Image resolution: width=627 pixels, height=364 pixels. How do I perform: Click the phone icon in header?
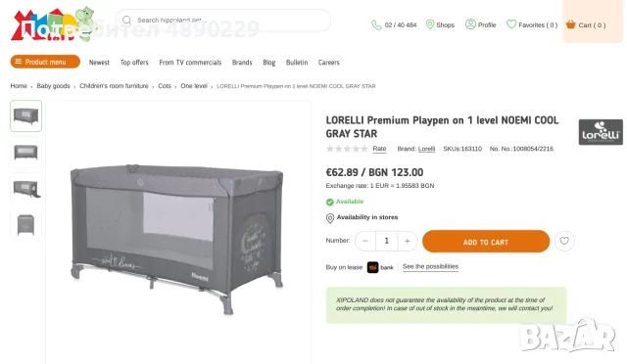tap(376, 25)
